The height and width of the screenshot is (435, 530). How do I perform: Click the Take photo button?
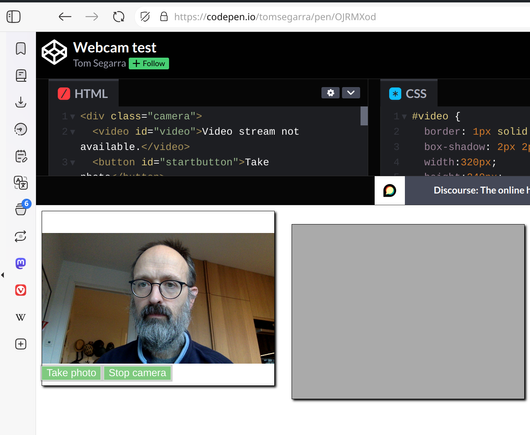click(x=71, y=373)
